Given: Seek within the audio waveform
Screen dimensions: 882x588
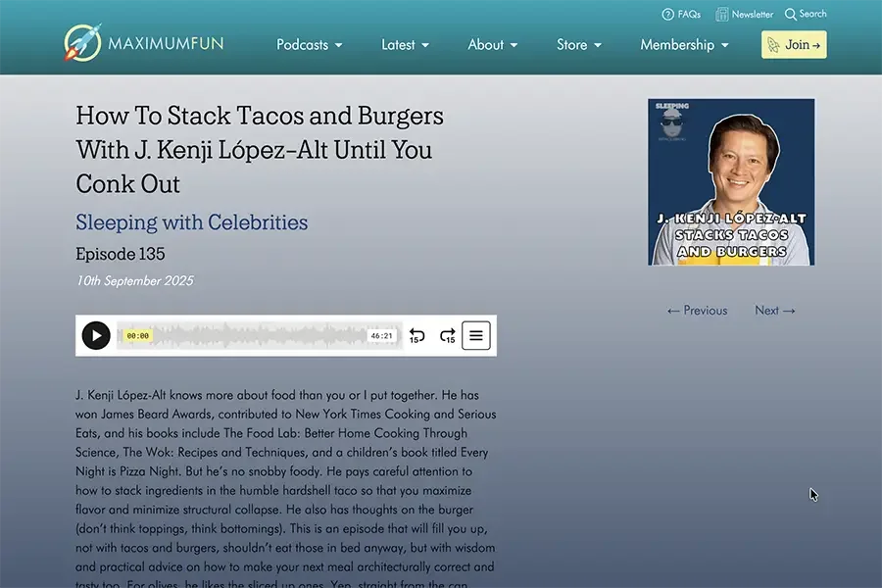Looking at the screenshot, I should point(260,336).
